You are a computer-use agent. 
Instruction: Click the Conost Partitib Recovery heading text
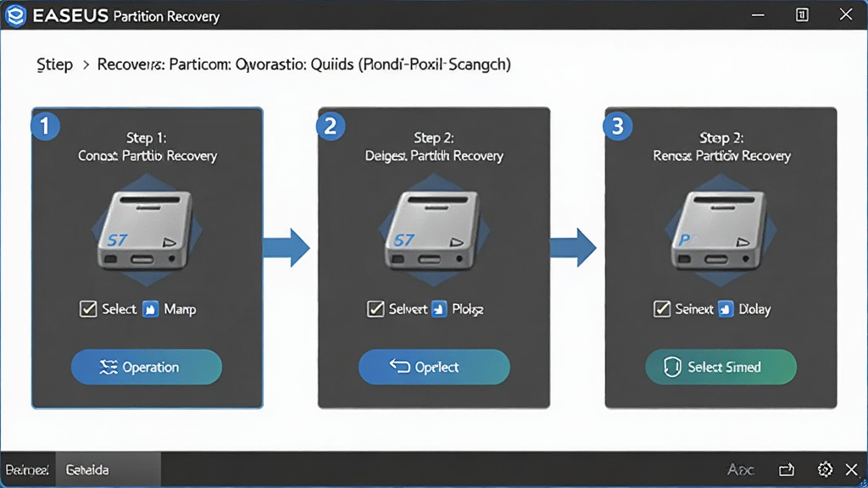147,156
